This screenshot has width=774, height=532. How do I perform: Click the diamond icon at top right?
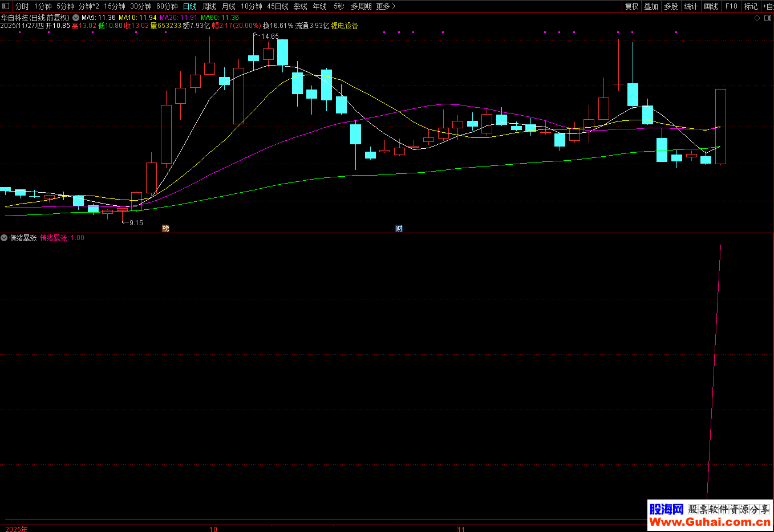coord(757,18)
